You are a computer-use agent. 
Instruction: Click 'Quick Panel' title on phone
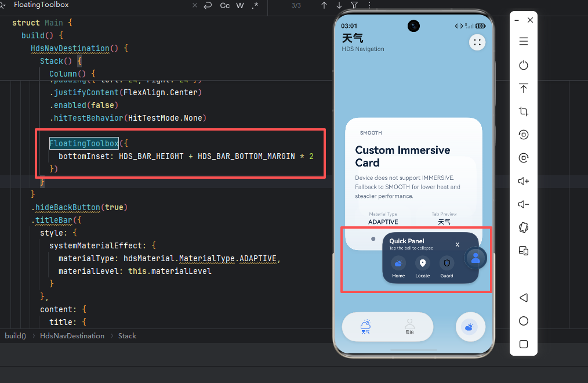pyautogui.click(x=406, y=241)
